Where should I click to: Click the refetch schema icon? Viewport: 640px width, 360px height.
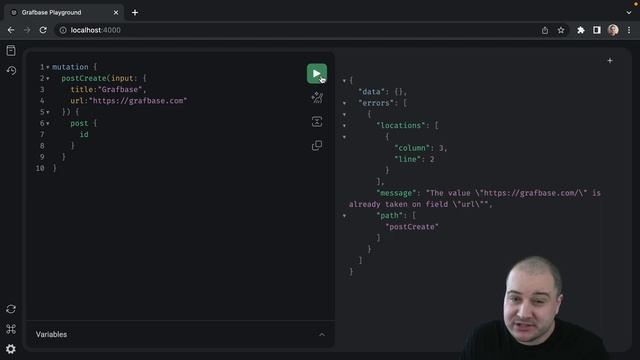tap(11, 309)
